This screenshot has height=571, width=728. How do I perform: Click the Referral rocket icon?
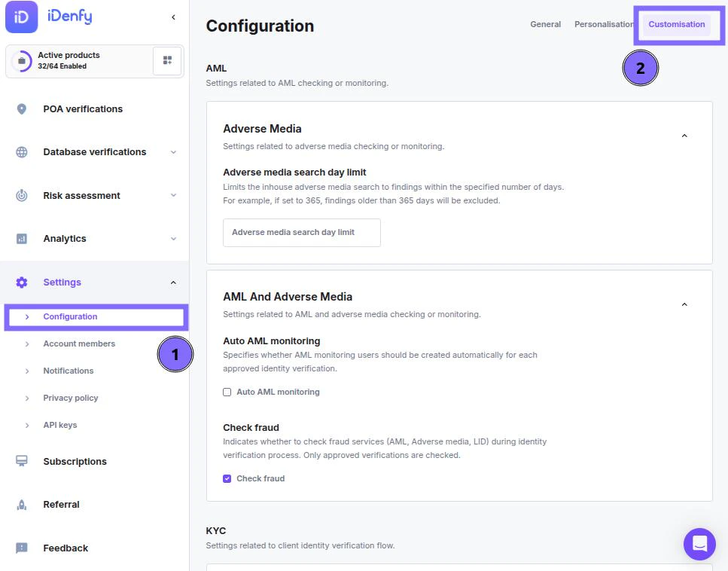[21, 505]
